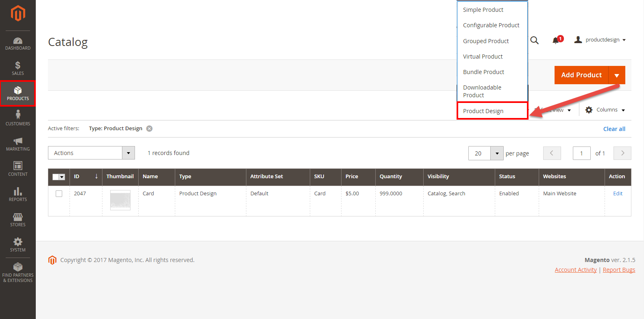Image resolution: width=644 pixels, height=319 pixels.
Task: Expand the Actions dropdown
Action: (x=91, y=153)
